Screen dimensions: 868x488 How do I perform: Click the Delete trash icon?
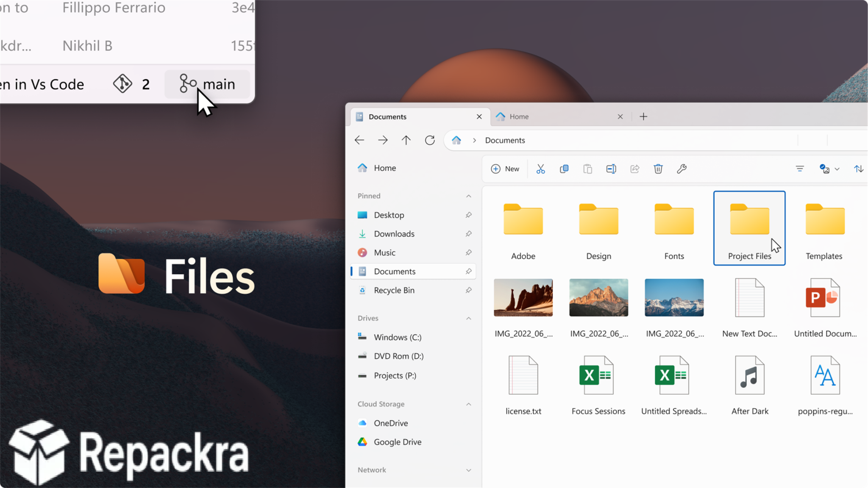(x=658, y=169)
